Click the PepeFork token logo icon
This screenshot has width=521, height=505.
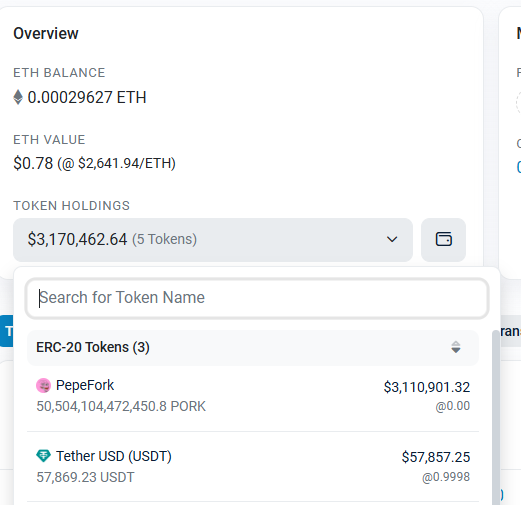[x=43, y=386]
